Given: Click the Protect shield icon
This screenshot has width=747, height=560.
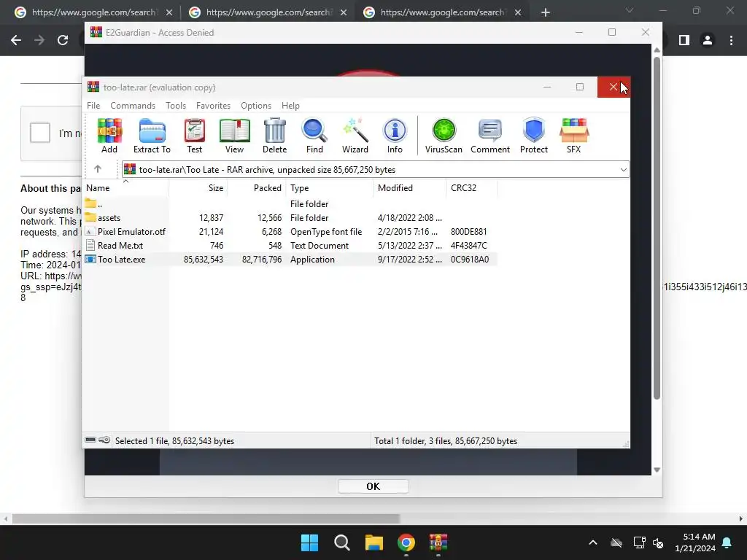Looking at the screenshot, I should (x=533, y=136).
